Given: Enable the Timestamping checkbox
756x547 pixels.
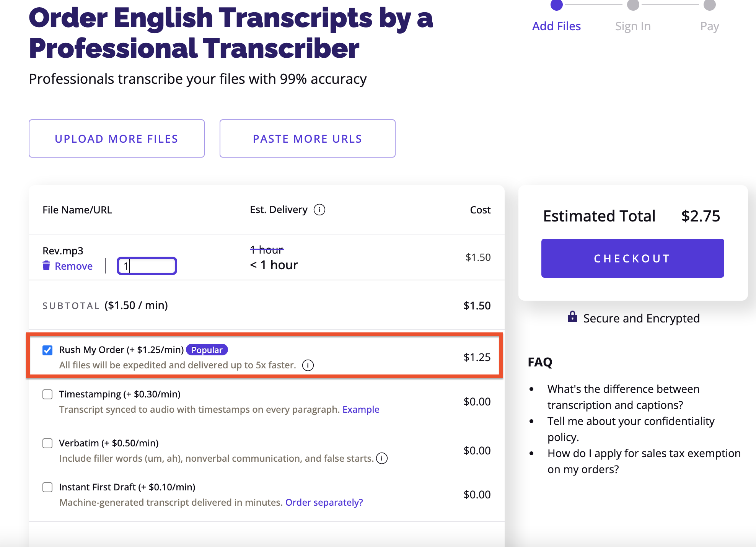Looking at the screenshot, I should [47, 394].
